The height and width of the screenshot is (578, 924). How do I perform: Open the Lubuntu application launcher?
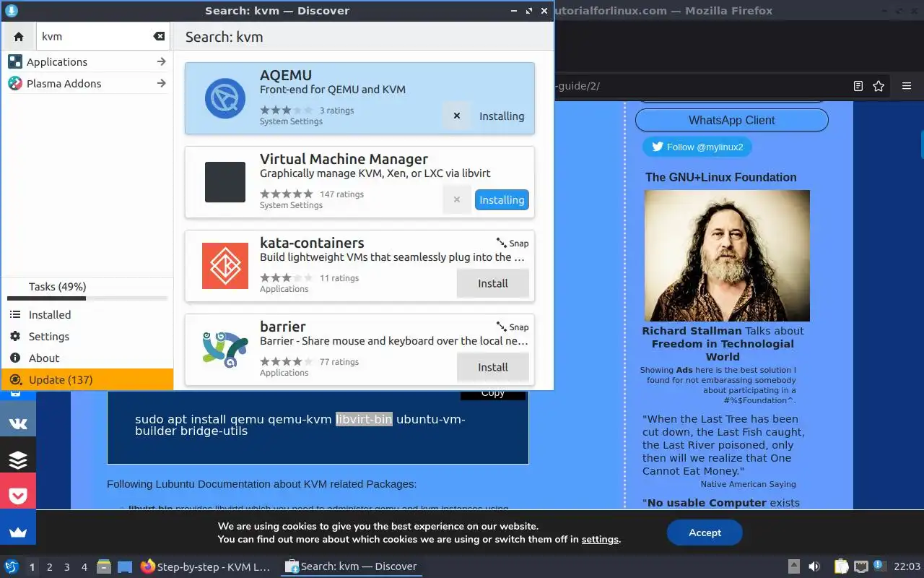click(x=11, y=566)
